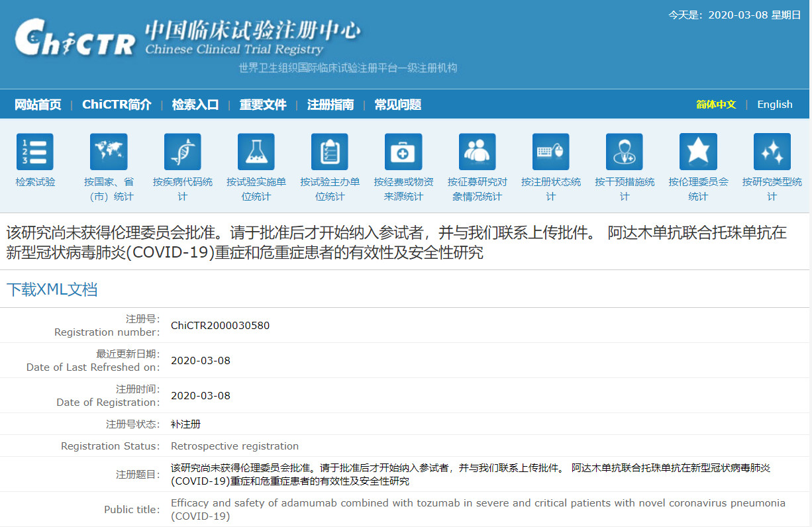
Task: Click the 下载XML文档 link
Action: click(52, 289)
